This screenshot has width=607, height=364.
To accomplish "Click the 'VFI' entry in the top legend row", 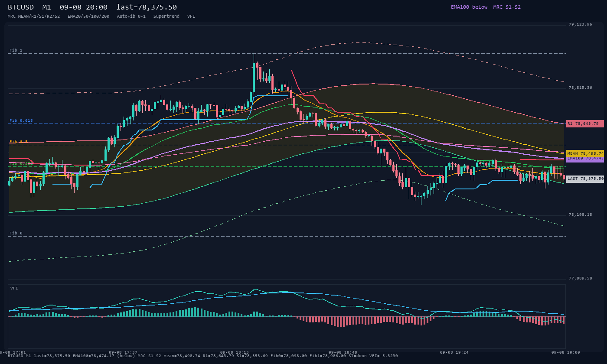I will [x=191, y=16].
